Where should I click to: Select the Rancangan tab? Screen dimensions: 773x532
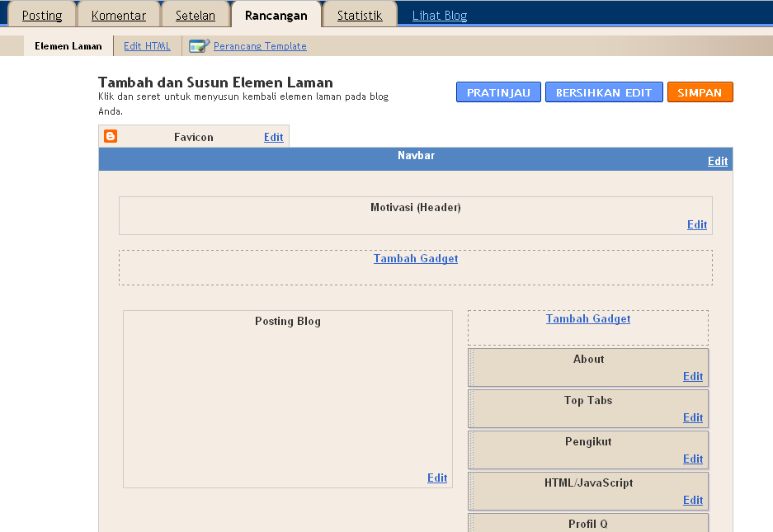276,16
